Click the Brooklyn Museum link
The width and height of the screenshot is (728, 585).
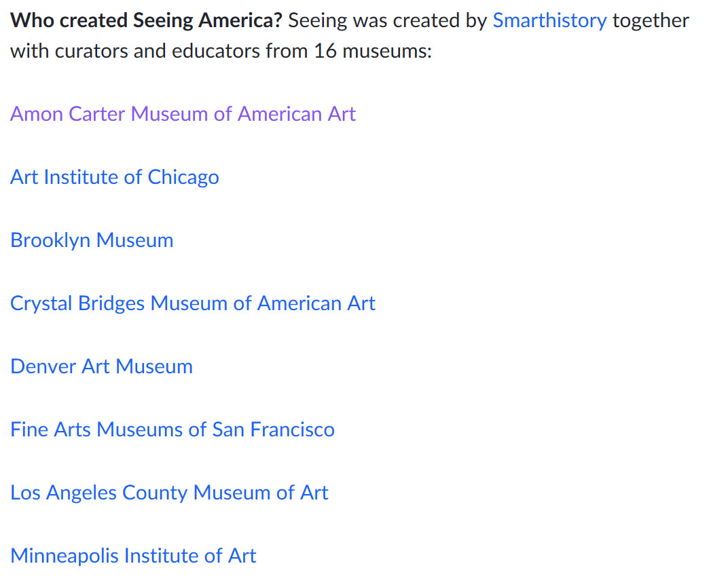[x=92, y=240]
